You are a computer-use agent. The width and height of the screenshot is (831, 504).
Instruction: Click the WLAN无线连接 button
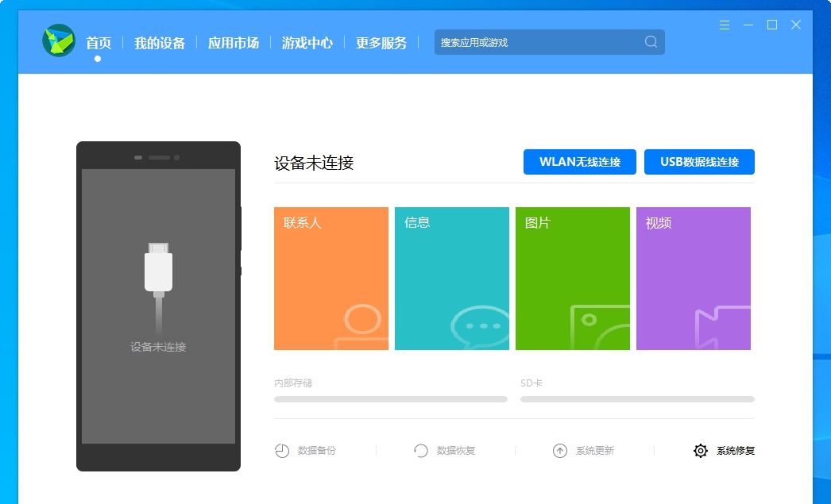(x=580, y=162)
